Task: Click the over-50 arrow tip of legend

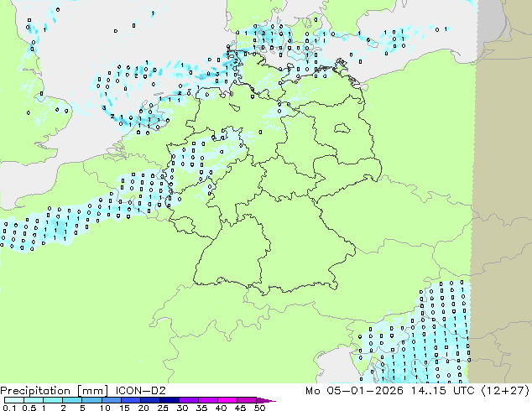Action: pos(266,400)
